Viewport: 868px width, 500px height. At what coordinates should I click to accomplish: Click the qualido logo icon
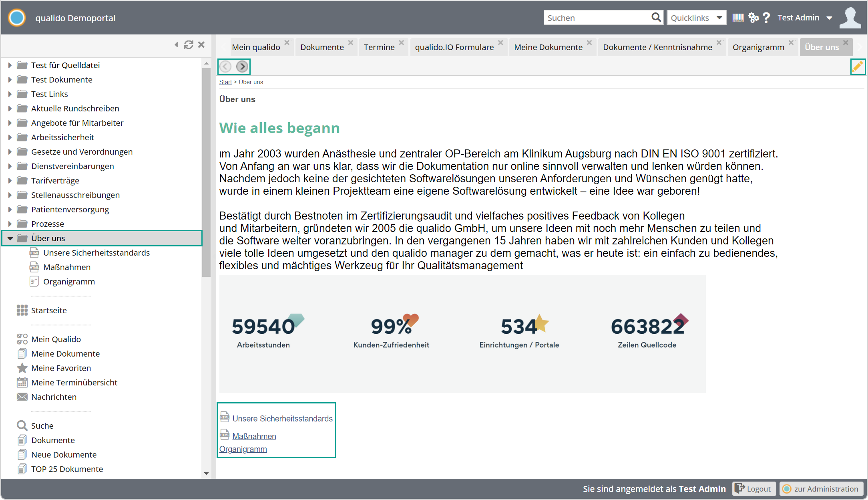(x=17, y=18)
